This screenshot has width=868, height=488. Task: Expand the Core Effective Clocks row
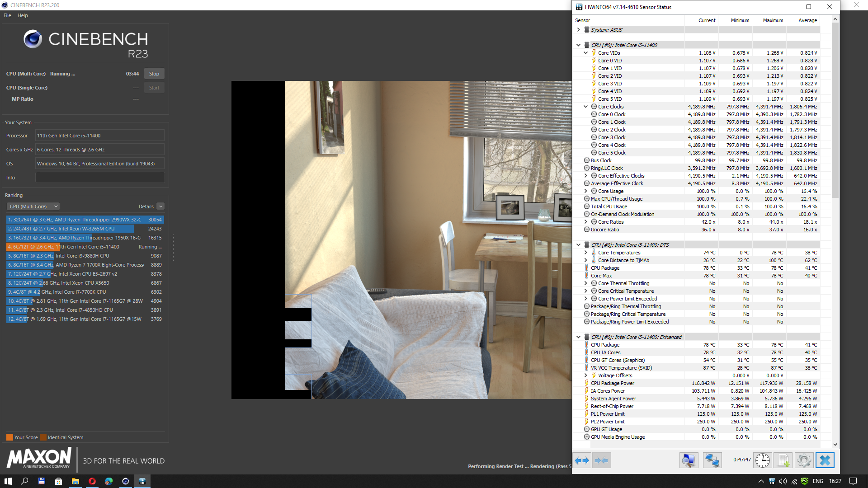(585, 176)
